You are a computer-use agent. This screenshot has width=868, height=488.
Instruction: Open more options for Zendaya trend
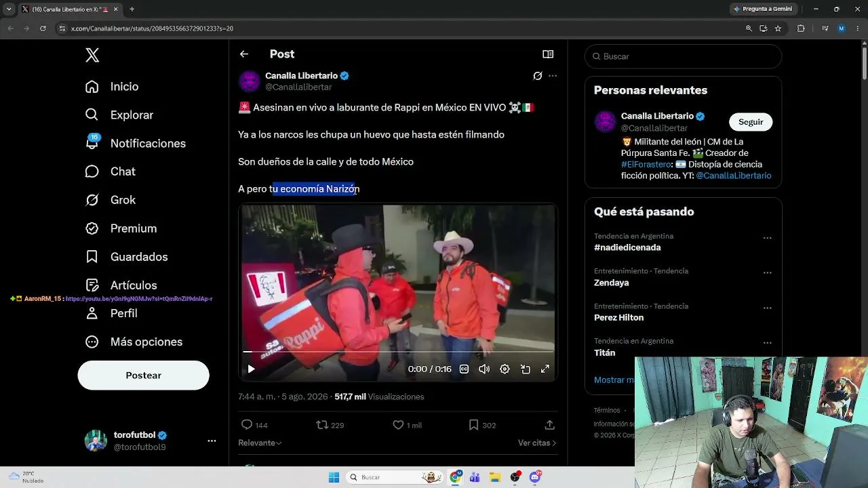[x=767, y=273]
